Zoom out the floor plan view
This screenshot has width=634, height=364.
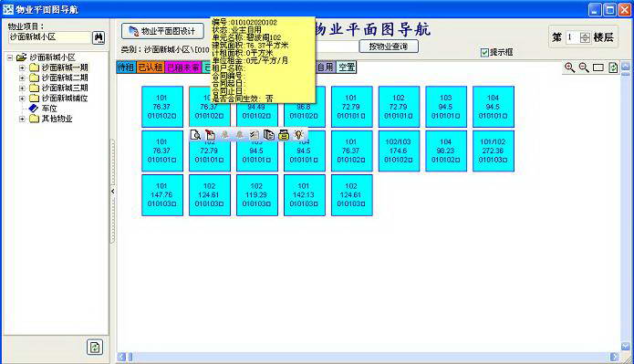(584, 68)
